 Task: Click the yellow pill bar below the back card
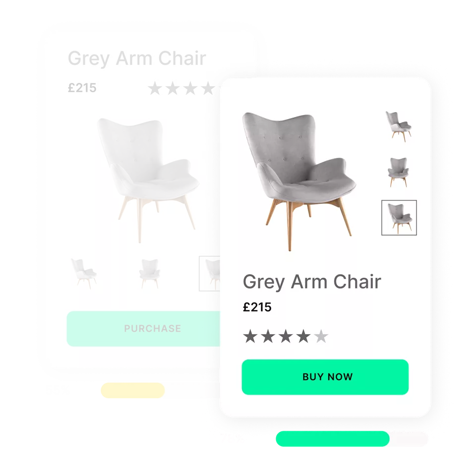click(x=133, y=390)
